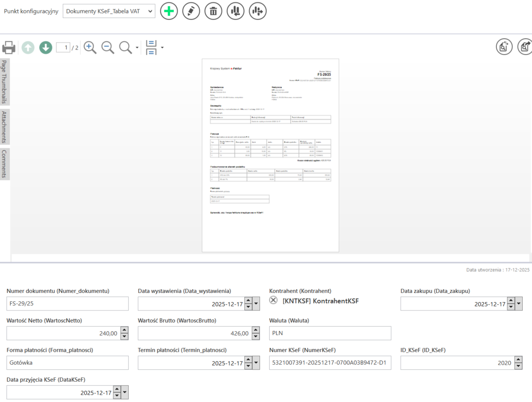Click the printer icon in viewer toolbar

pos(9,47)
